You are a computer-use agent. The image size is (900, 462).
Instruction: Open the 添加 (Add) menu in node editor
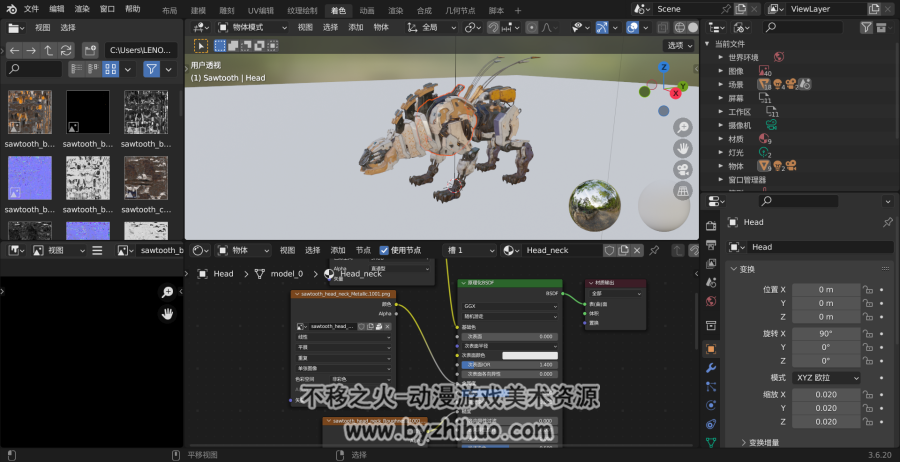[338, 250]
